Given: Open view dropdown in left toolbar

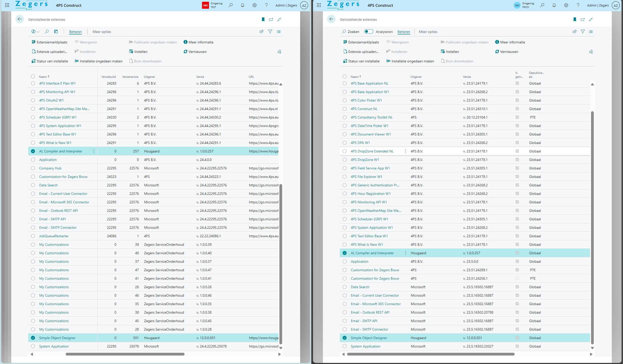Looking at the screenshot, I should pyautogui.click(x=35, y=32).
